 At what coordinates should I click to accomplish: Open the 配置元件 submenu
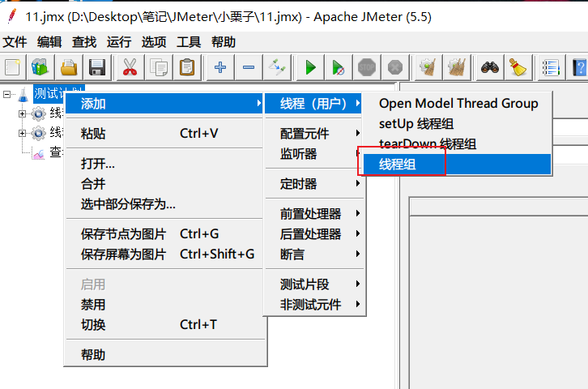tap(314, 133)
